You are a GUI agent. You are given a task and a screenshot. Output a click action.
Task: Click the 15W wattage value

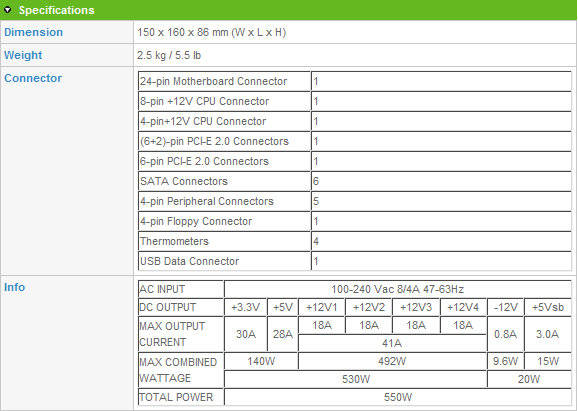pyautogui.click(x=548, y=361)
